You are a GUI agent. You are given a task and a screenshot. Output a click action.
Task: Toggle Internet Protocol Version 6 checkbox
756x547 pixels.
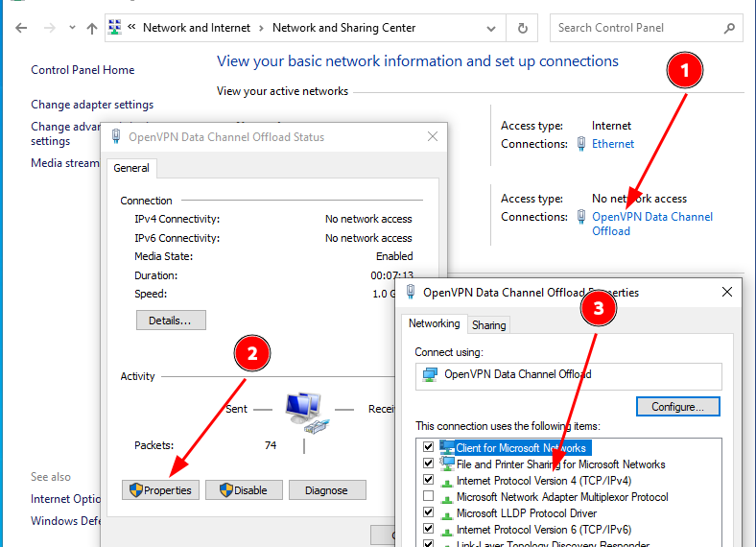428,528
